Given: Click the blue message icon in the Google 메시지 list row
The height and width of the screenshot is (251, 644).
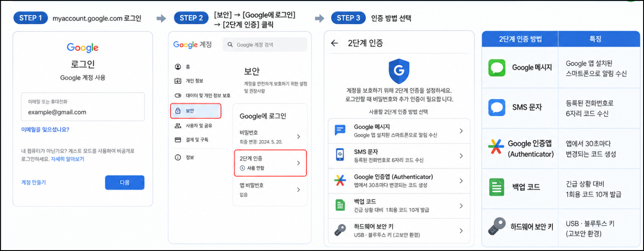Looking at the screenshot, I should pos(340,130).
